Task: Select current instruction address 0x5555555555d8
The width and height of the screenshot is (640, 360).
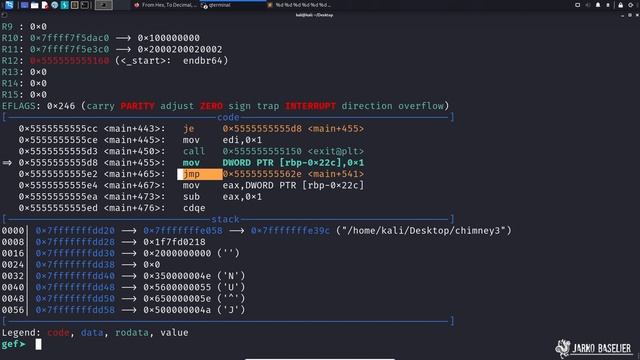Action: pos(58,163)
